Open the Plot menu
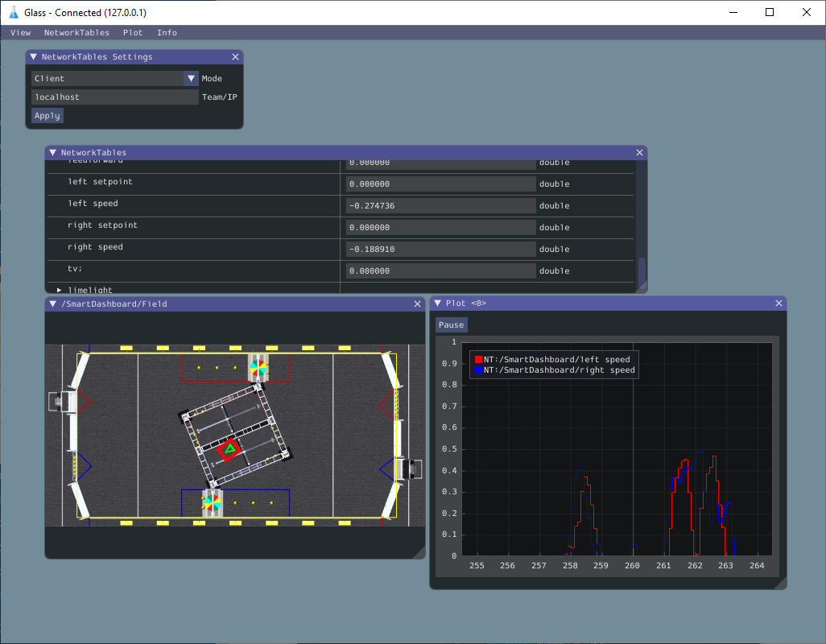The width and height of the screenshot is (826, 644). (x=132, y=33)
